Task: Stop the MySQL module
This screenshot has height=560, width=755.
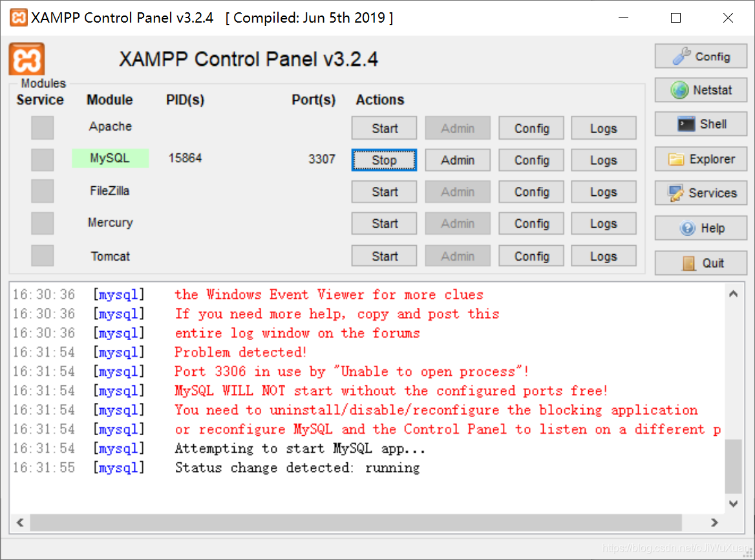Action: point(384,160)
